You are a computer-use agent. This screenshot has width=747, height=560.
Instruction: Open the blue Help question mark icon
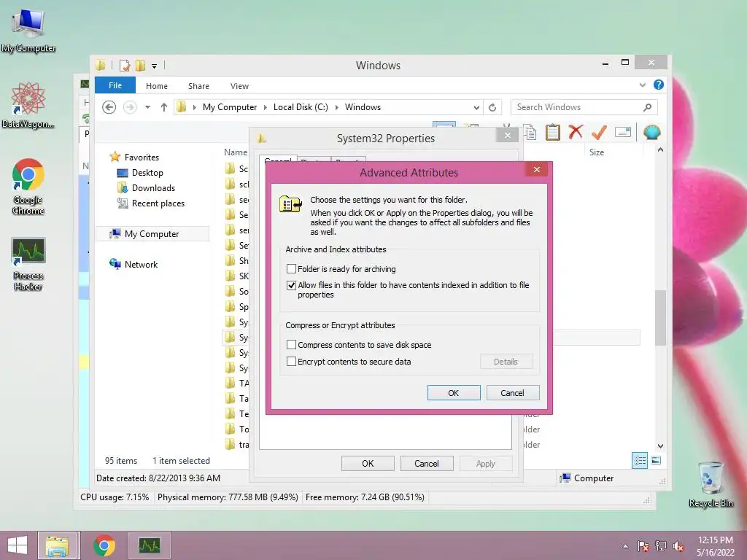click(659, 85)
